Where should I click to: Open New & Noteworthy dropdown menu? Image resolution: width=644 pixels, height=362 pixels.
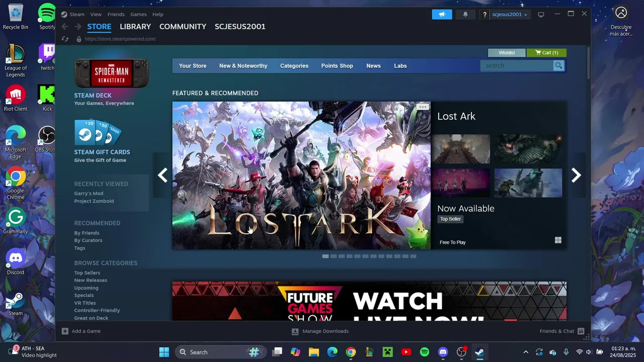click(x=243, y=66)
